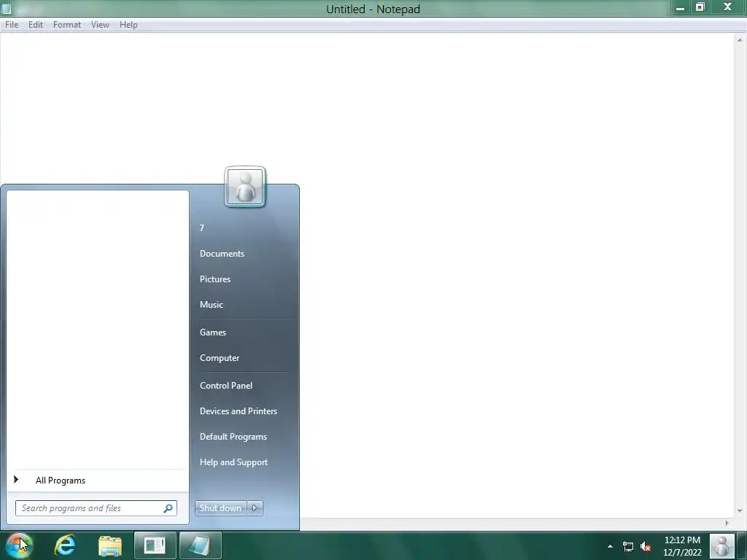Click the user account picture in Start menu
This screenshot has height=560, width=747.
[x=245, y=187]
